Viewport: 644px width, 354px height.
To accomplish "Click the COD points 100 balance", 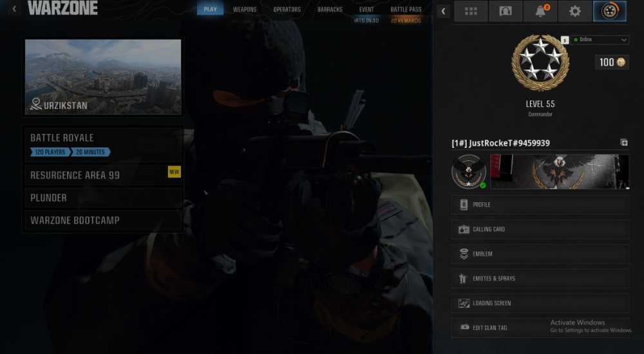I will (x=612, y=62).
